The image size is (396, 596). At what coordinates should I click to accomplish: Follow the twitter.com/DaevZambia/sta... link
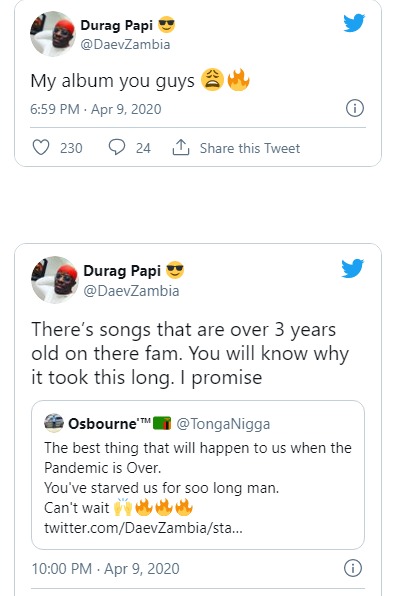pyautogui.click(x=143, y=528)
